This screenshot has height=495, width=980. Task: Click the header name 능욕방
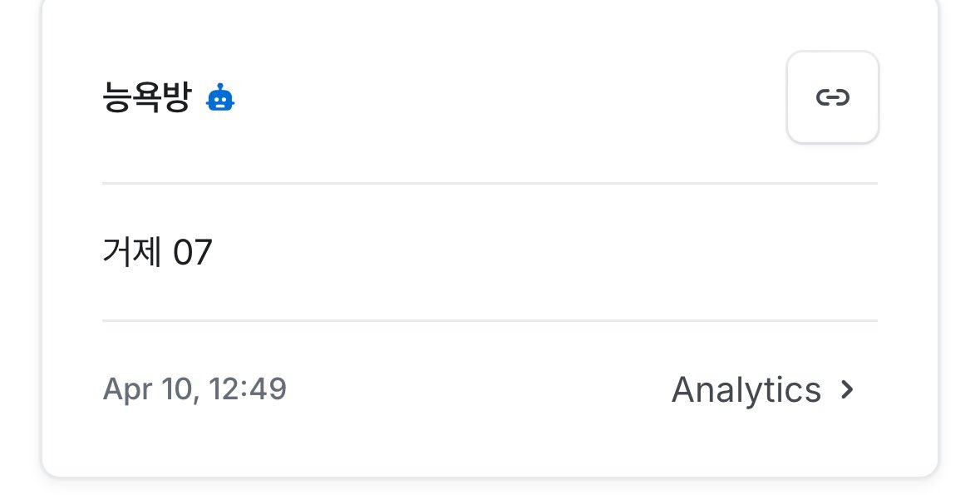(146, 98)
